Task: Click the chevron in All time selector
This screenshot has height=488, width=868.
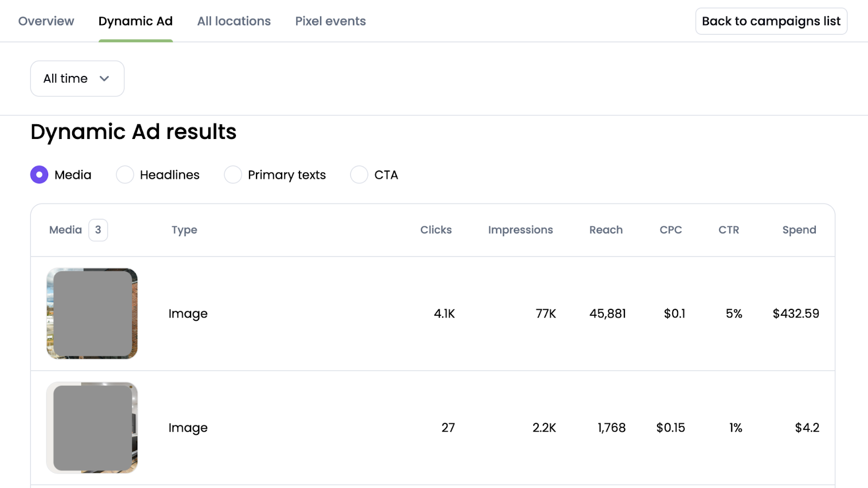Action: 105,79
